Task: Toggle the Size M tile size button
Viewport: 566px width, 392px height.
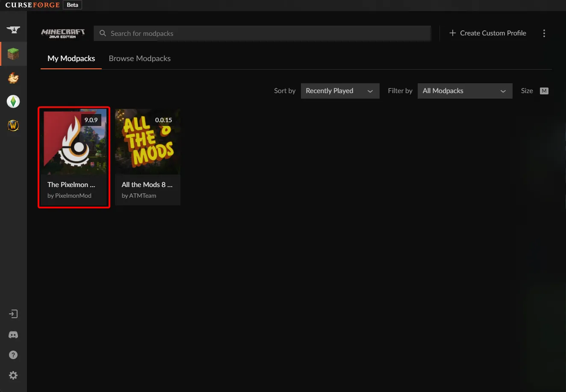Action: [x=544, y=91]
